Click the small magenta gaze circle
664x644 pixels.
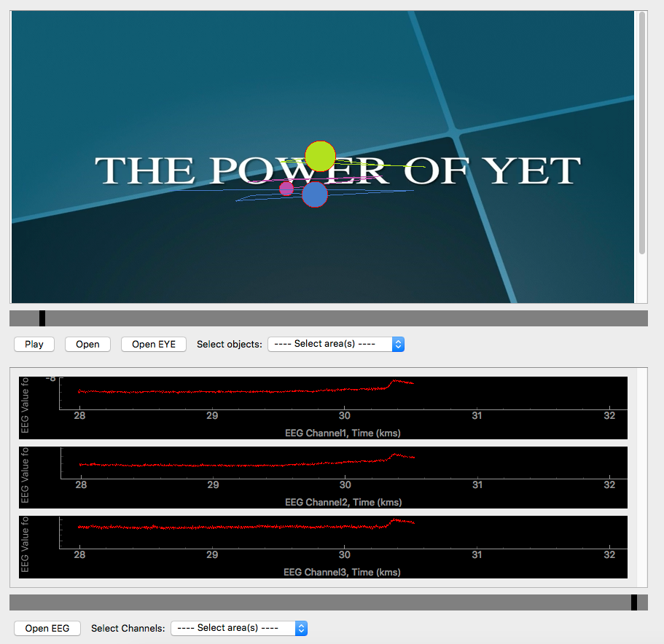[x=286, y=188]
